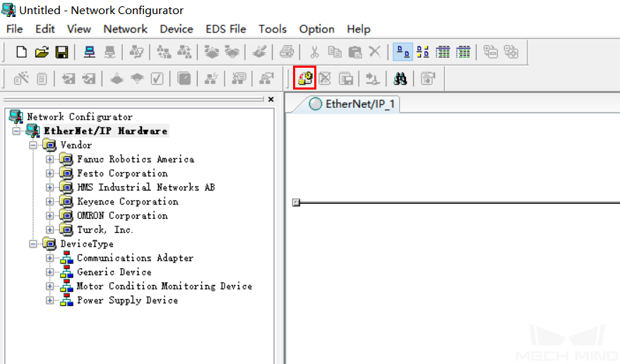The width and height of the screenshot is (620, 364).
Task: Select Keyence Corporation in tree
Action: 127,201
